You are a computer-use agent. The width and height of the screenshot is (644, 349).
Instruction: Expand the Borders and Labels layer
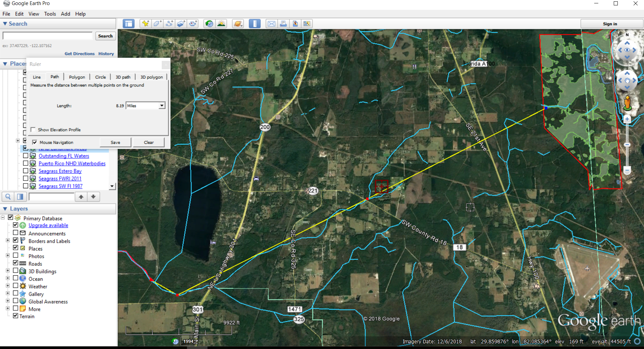pos(8,240)
